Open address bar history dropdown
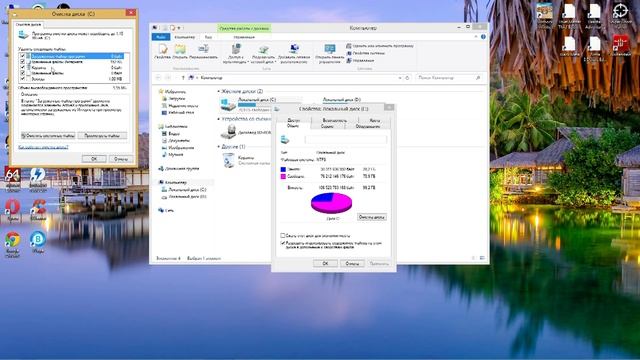 400,78
